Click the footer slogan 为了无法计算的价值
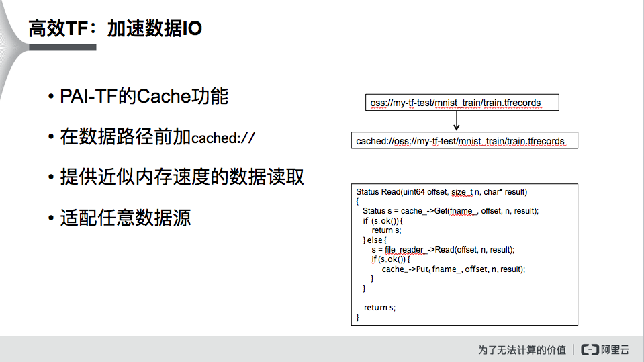644x362 pixels. click(522, 350)
